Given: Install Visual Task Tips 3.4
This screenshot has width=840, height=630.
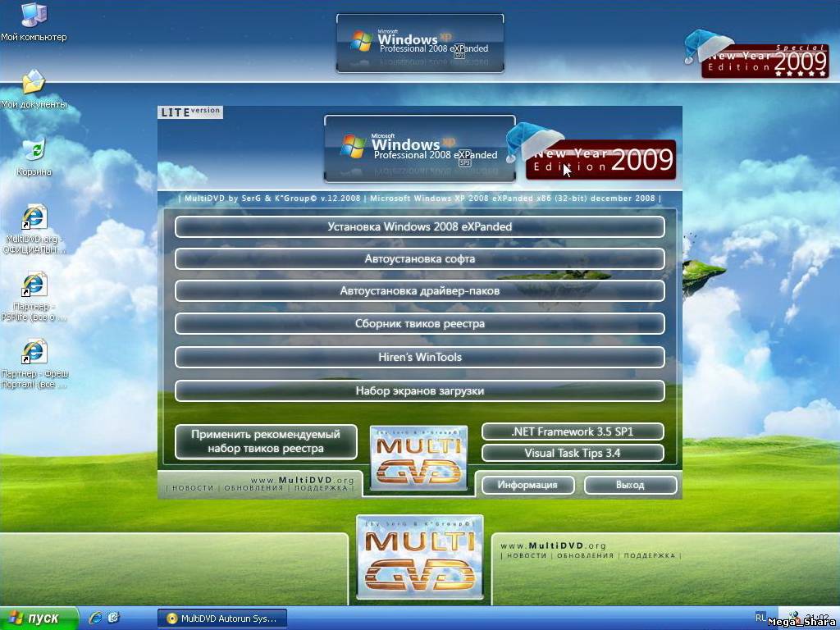Looking at the screenshot, I should (x=573, y=453).
